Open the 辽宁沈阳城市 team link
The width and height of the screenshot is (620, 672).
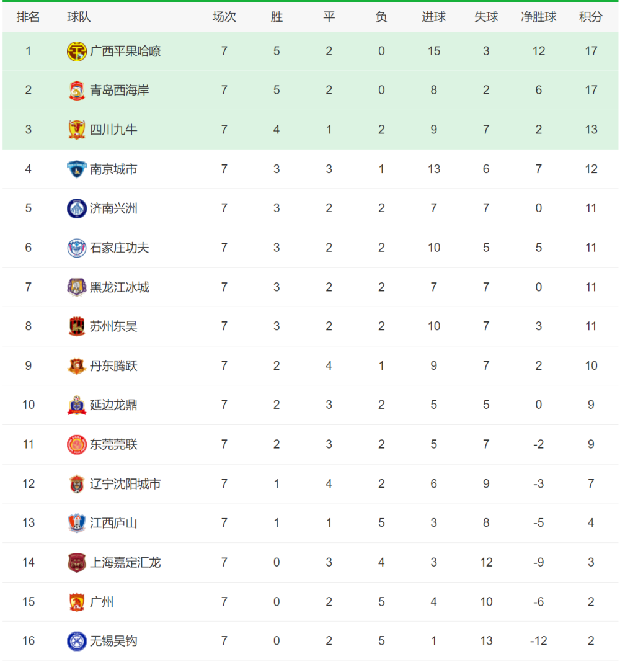tap(125, 484)
